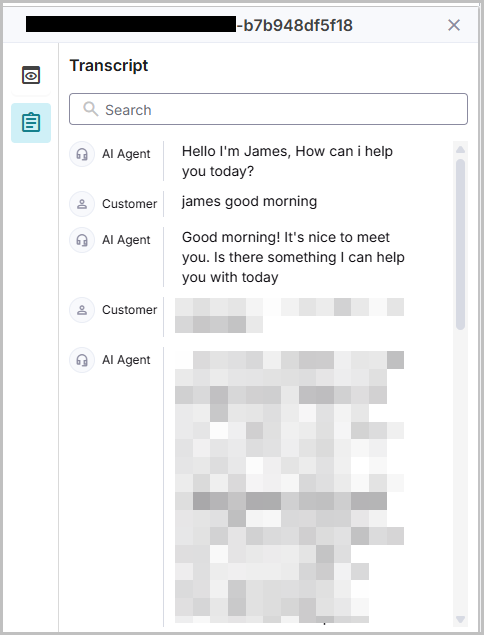Focus the transcript Search field

click(x=268, y=109)
